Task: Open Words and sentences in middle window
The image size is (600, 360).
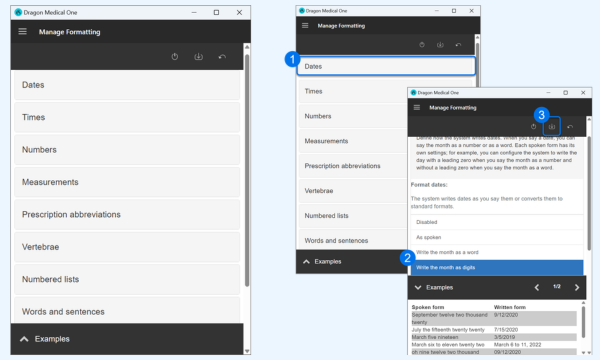Action: (x=352, y=240)
